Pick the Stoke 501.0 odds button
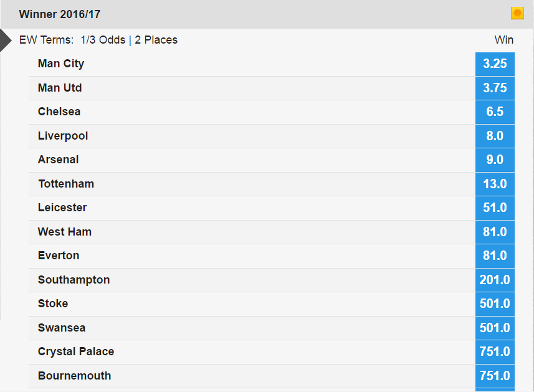The image size is (534, 392). click(x=495, y=304)
